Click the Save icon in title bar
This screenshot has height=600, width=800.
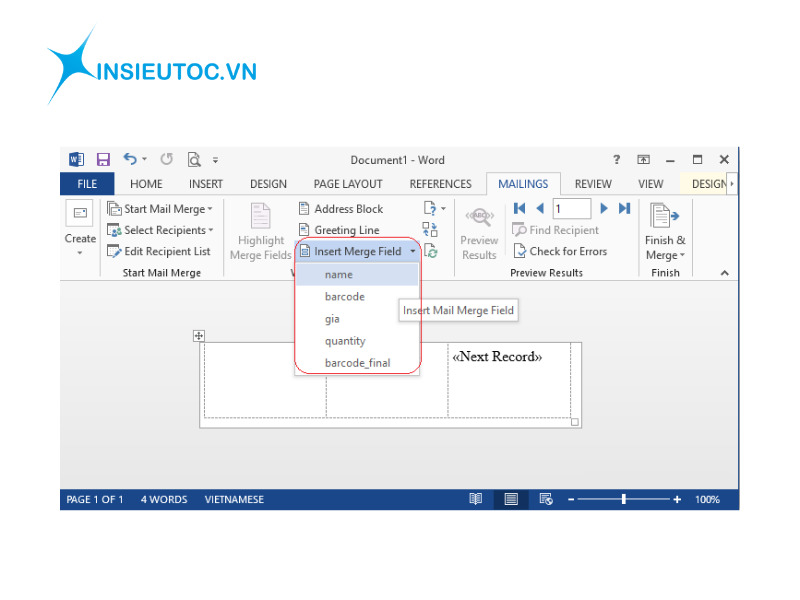103,160
